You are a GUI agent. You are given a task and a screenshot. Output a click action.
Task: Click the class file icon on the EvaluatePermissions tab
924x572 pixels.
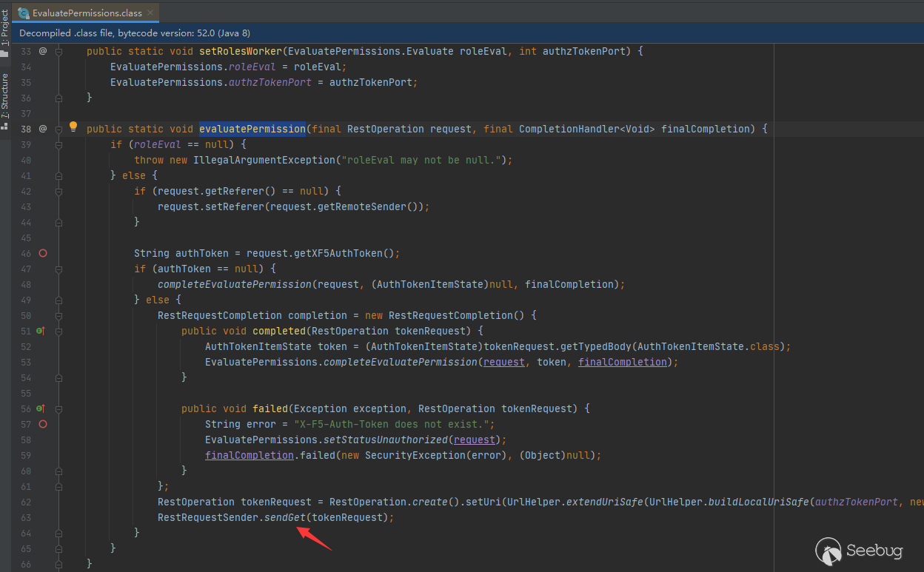point(24,13)
